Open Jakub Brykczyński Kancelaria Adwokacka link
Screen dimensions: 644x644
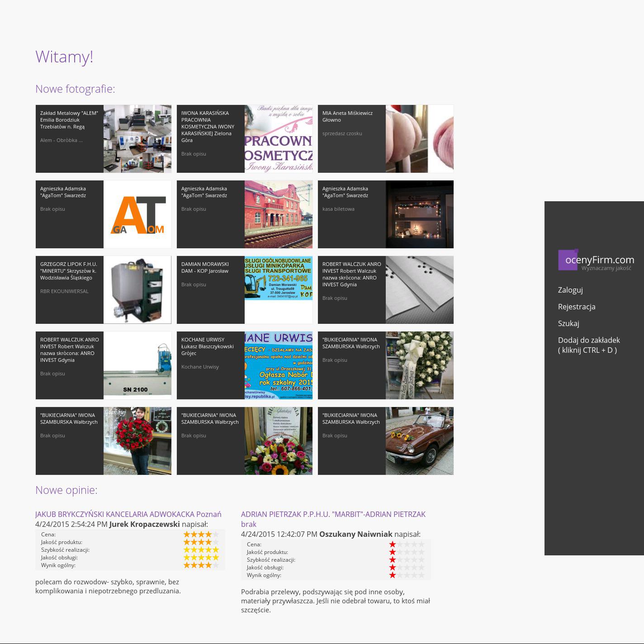coord(128,514)
